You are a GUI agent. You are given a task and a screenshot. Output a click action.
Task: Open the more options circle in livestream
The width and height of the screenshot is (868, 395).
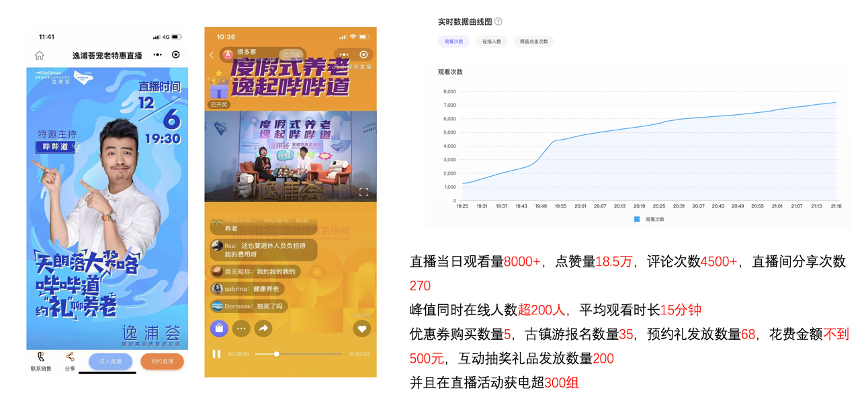click(x=241, y=328)
